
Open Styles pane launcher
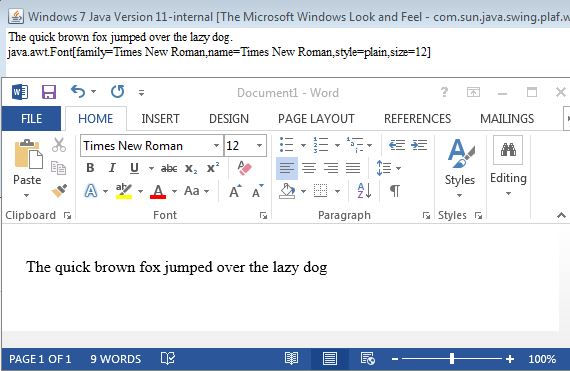(478, 215)
